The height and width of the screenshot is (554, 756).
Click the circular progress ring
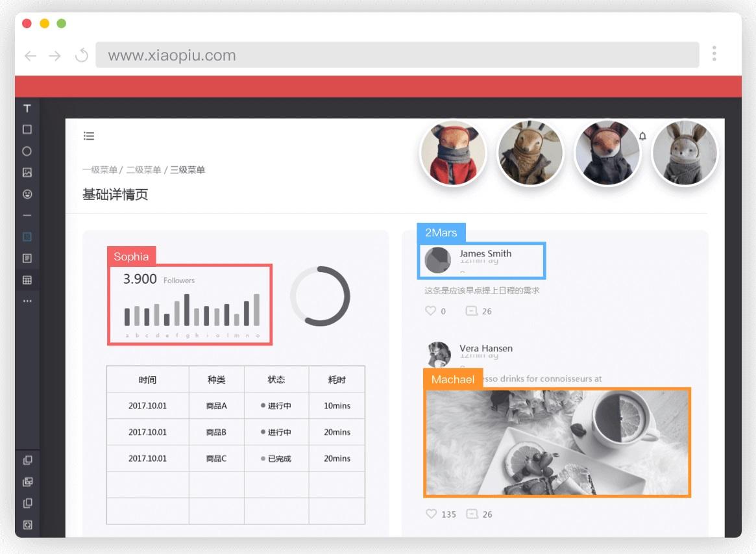click(x=320, y=296)
